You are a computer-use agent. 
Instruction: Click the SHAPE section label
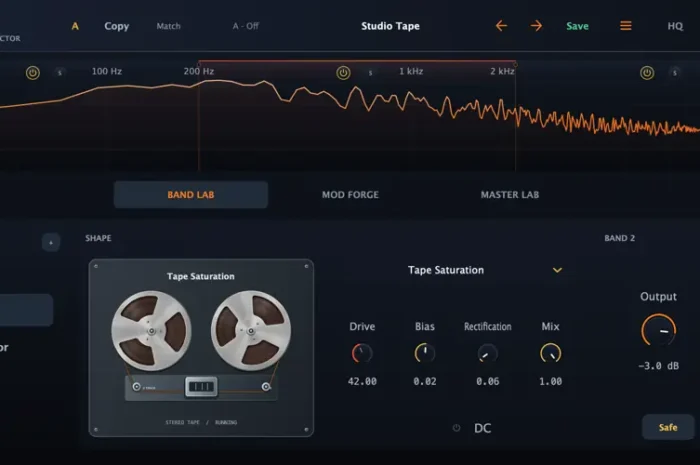[x=98, y=238]
